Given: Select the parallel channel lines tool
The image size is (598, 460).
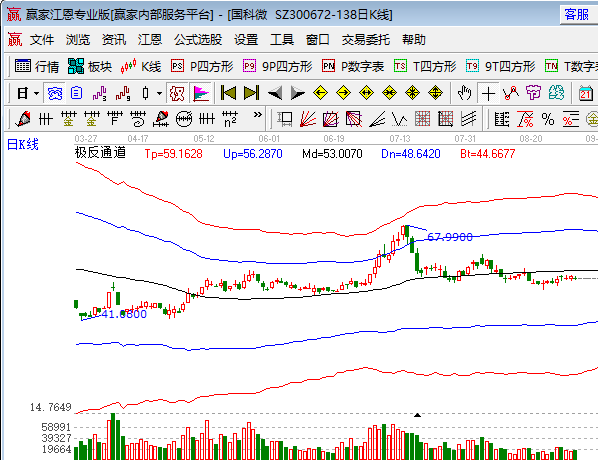Looking at the screenshot, I should pos(468,119).
